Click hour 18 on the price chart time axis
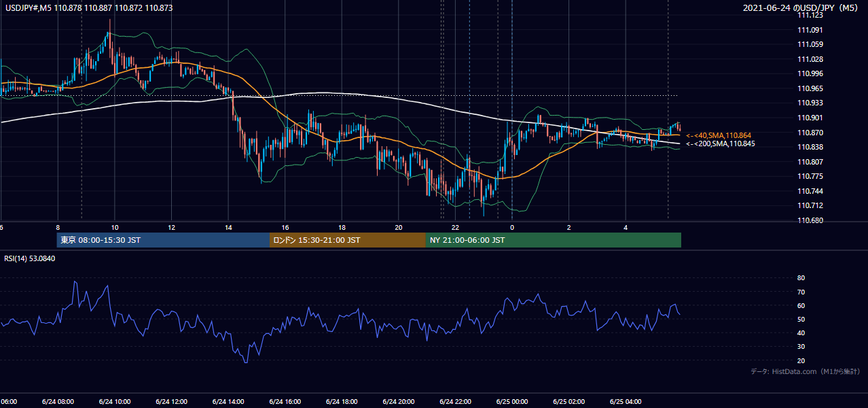This screenshot has height=408, width=868. 342,228
